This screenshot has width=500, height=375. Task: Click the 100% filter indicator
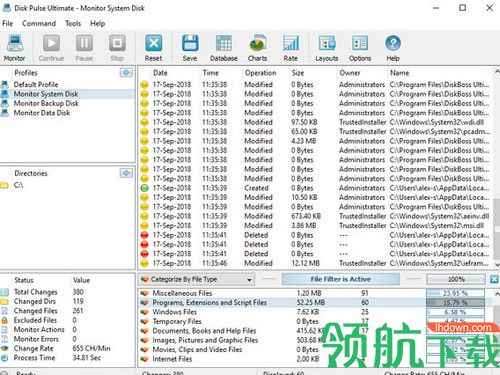coord(456,279)
